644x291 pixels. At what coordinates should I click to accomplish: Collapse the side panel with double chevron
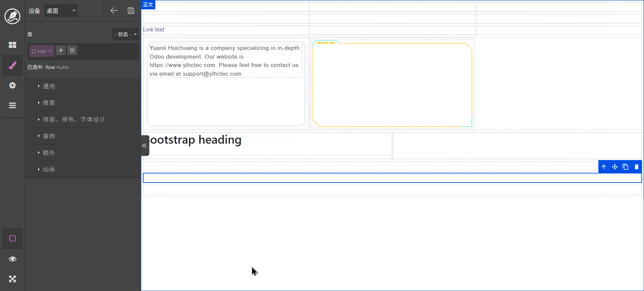tap(145, 146)
